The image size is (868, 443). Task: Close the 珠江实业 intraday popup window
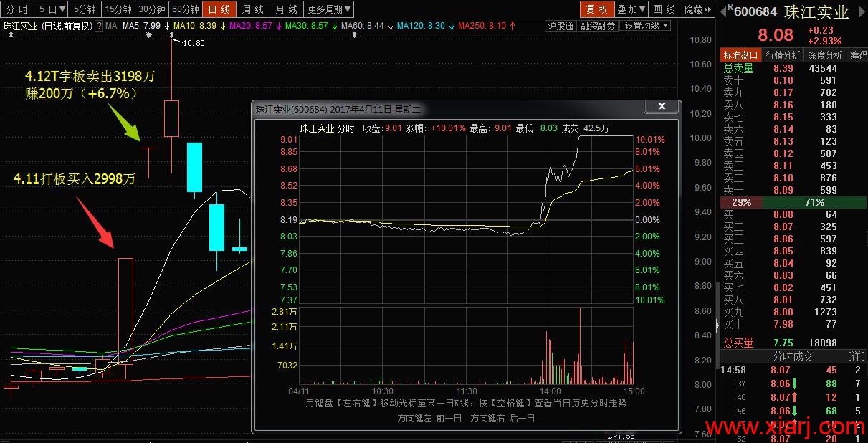(661, 107)
